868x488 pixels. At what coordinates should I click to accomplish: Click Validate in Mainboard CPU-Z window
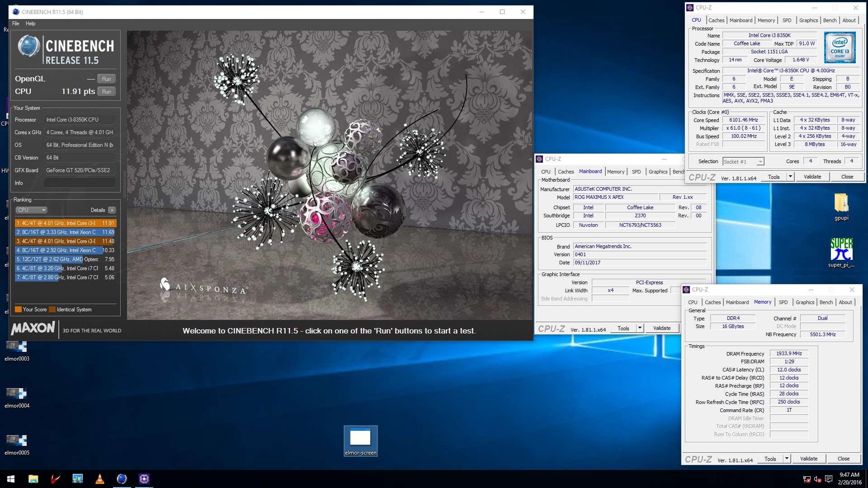coord(662,328)
